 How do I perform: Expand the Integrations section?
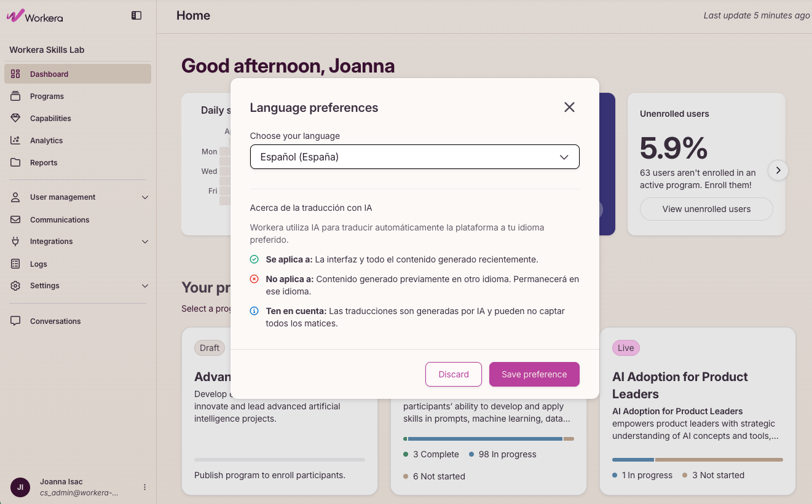(x=145, y=242)
